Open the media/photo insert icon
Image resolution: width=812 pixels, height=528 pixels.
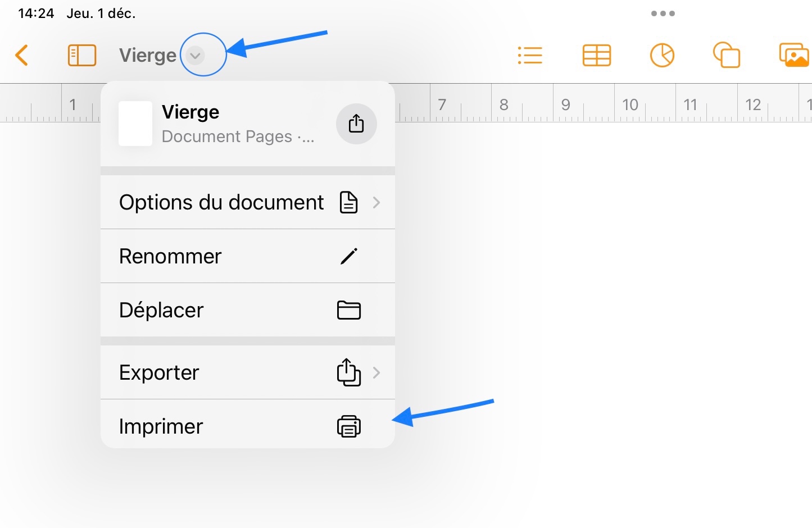[x=793, y=56]
